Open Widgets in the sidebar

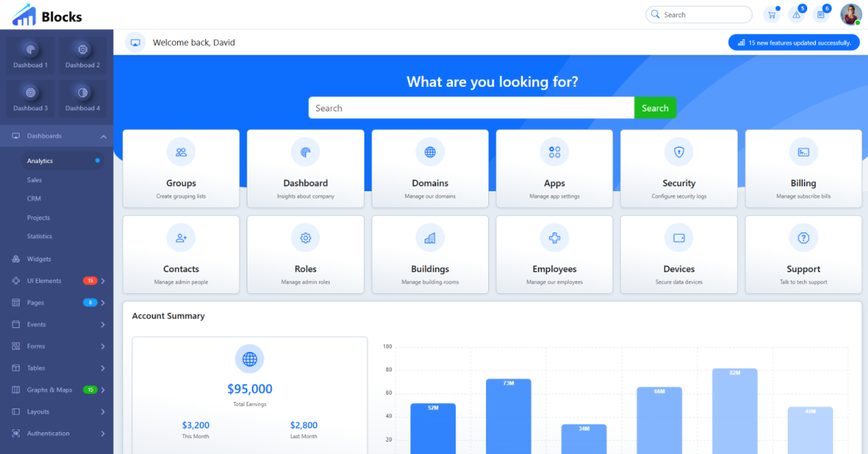tap(39, 259)
